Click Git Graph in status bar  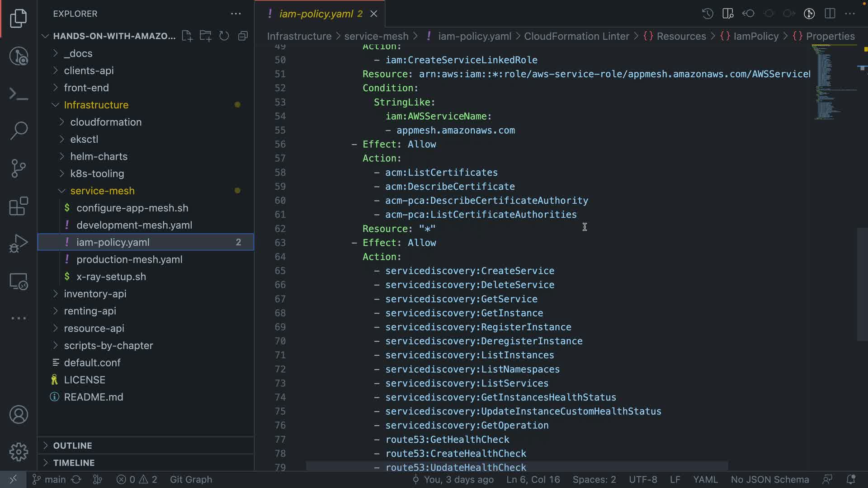pyautogui.click(x=191, y=479)
